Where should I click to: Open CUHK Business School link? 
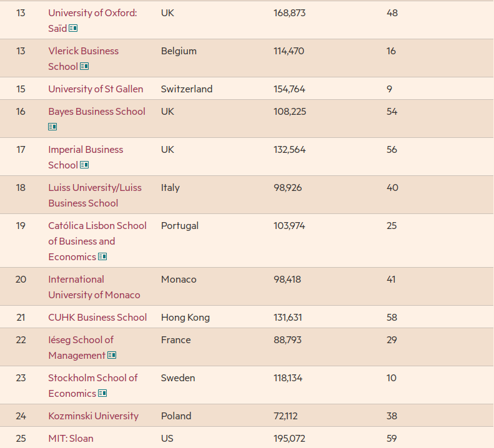click(x=97, y=318)
